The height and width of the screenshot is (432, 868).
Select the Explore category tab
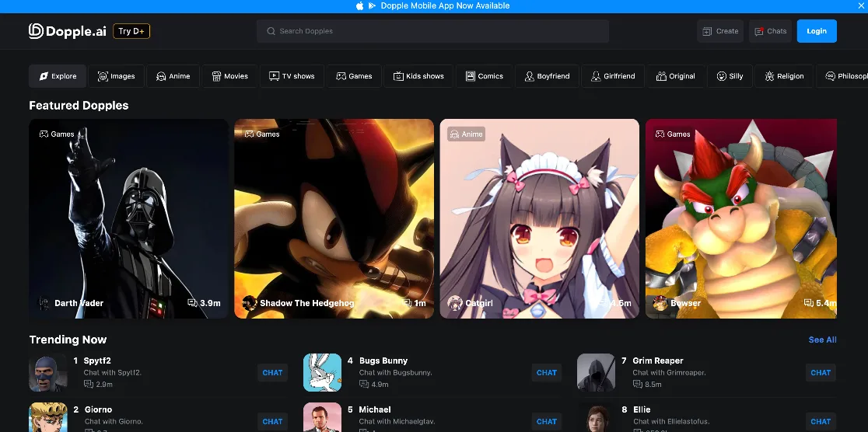click(58, 76)
